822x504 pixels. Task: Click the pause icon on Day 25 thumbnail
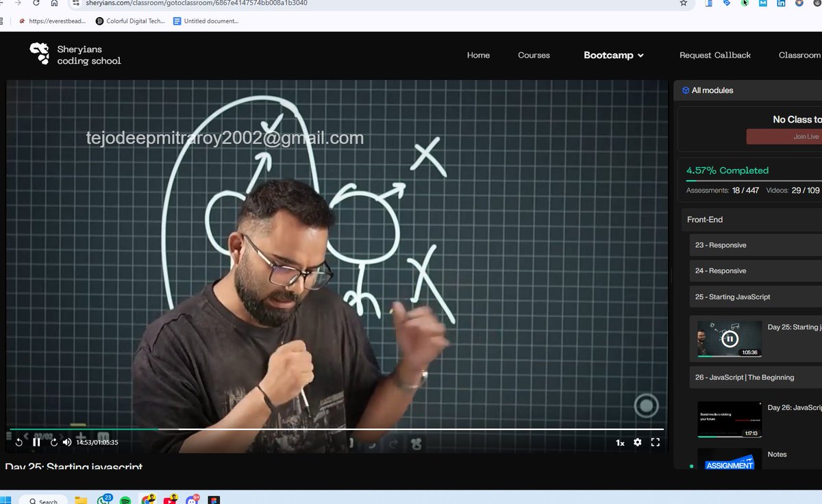click(x=730, y=338)
